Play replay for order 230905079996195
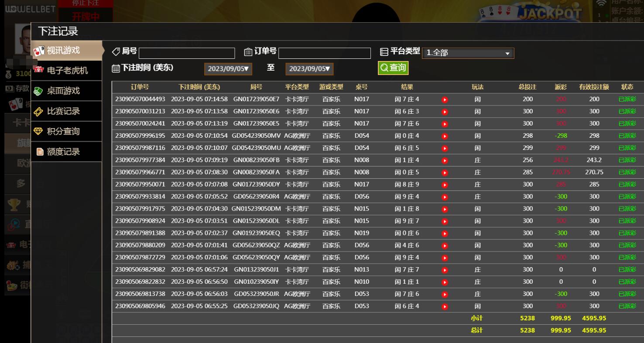The image size is (644, 343). tap(445, 136)
